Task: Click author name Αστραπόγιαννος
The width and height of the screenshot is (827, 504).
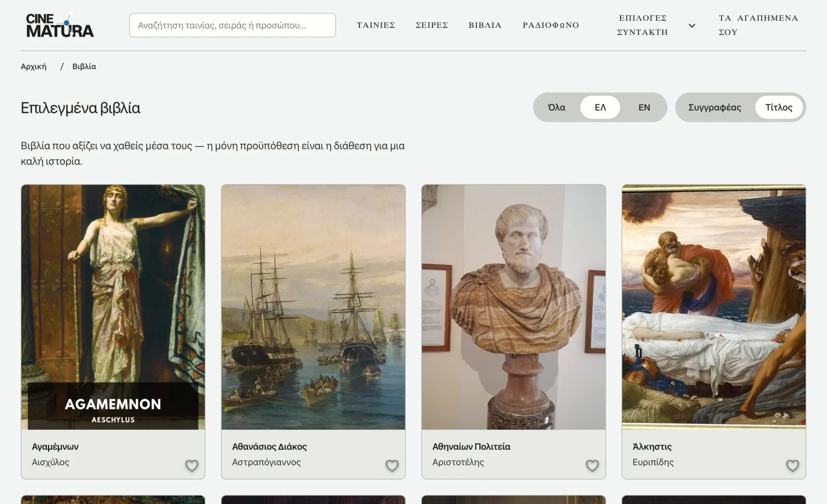Action: 266,462
